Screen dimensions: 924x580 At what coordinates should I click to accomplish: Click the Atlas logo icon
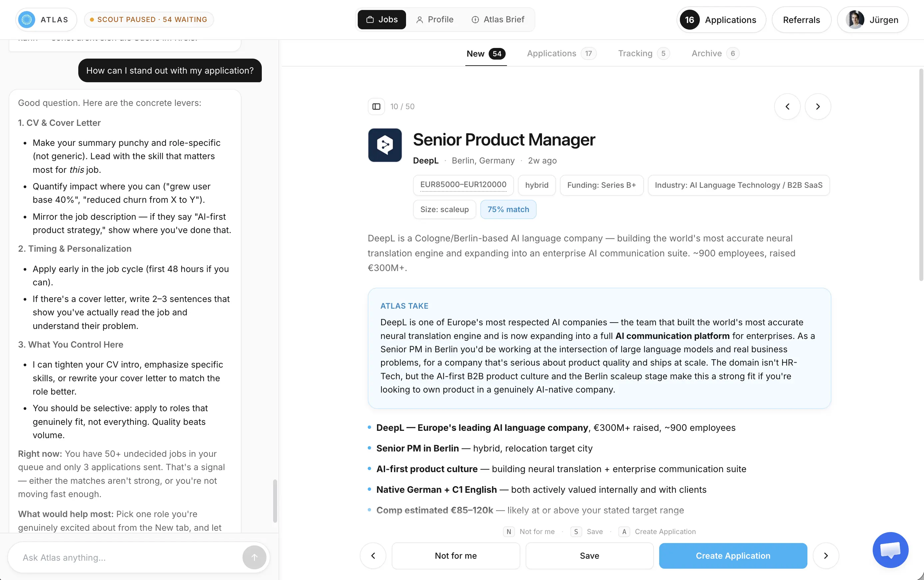[27, 20]
